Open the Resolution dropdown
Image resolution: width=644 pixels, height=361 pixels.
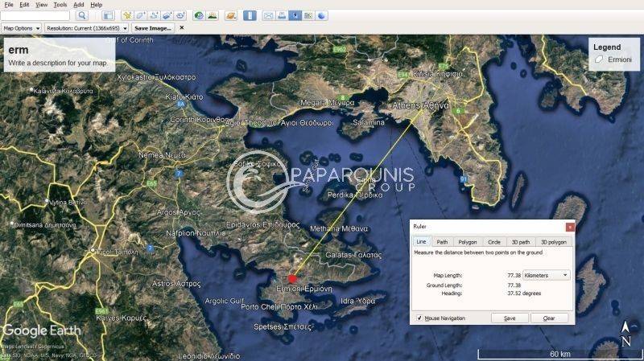click(x=86, y=27)
